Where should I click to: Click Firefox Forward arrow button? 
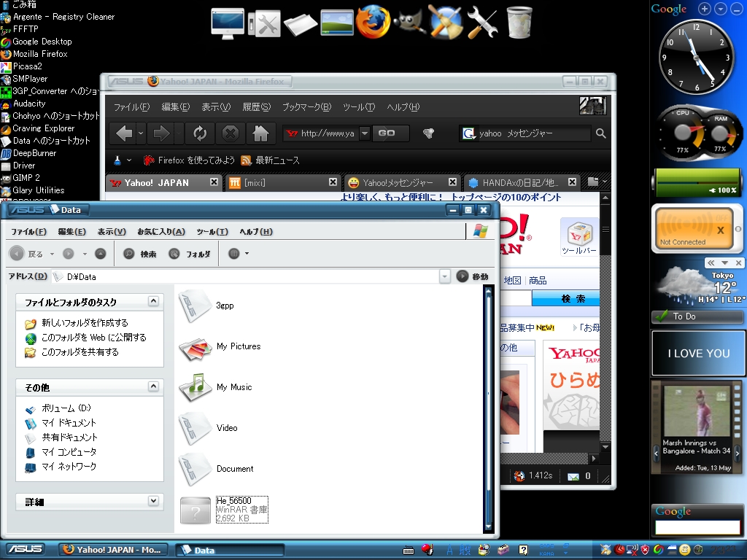point(161,134)
